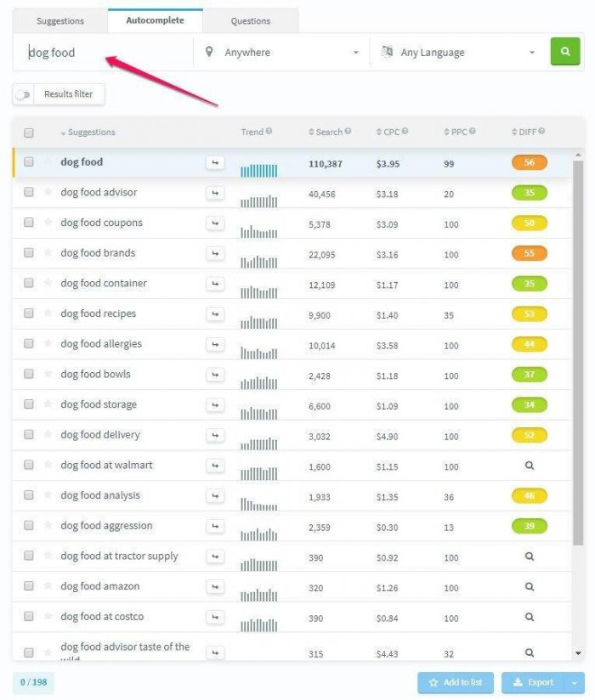Click the scrollbar up arrow
This screenshot has width=595, height=700.
[578, 155]
